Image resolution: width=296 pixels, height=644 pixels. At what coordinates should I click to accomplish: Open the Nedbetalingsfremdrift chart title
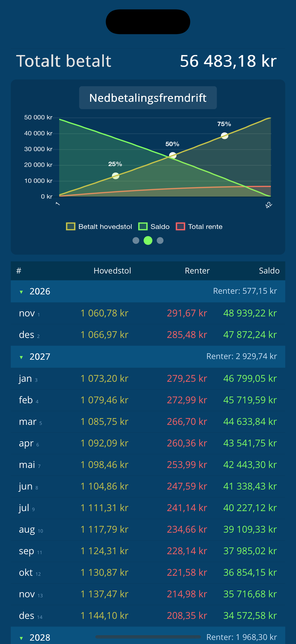148,98
